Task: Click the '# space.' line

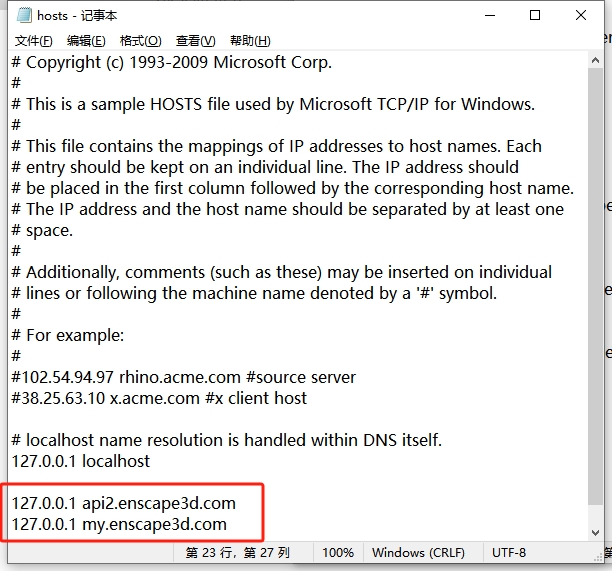Action: [x=42, y=230]
